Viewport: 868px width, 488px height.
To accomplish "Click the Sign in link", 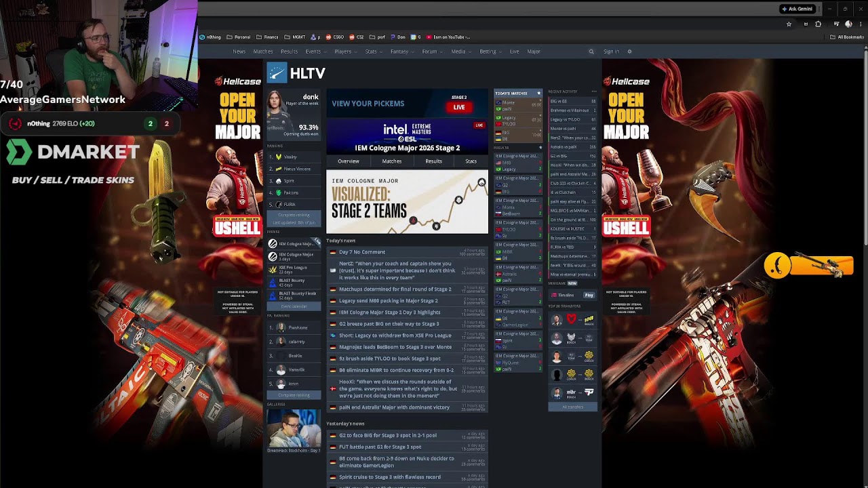I will [611, 52].
